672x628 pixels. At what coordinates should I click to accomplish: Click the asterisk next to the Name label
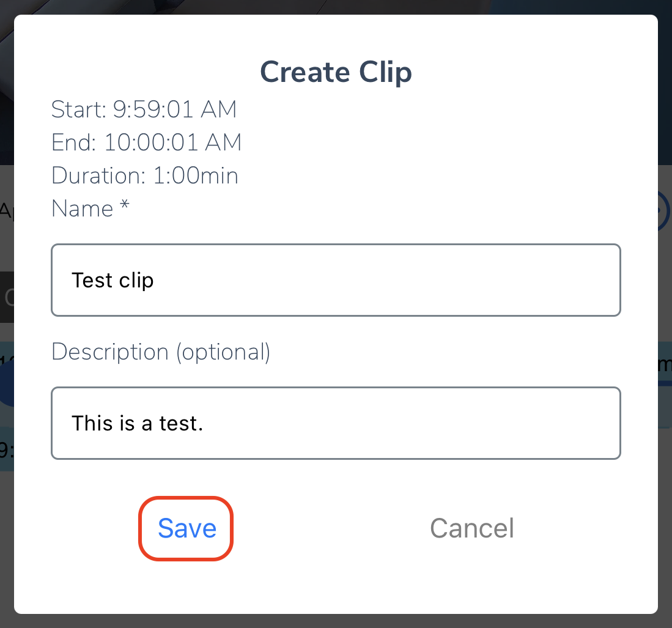124,204
